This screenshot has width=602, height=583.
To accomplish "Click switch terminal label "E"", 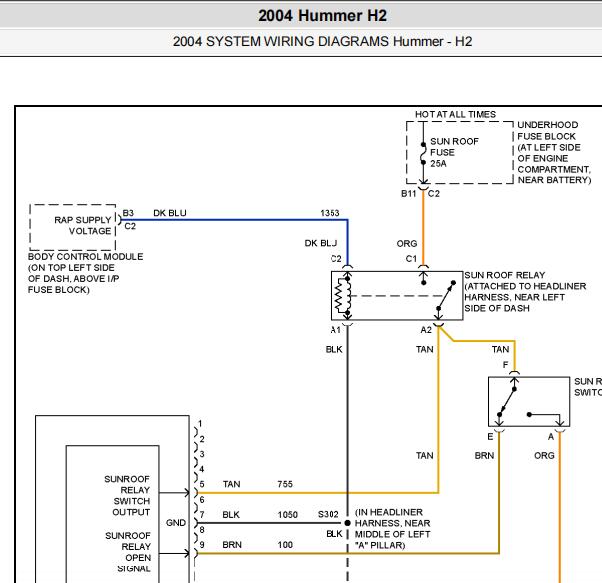I will tap(490, 437).
